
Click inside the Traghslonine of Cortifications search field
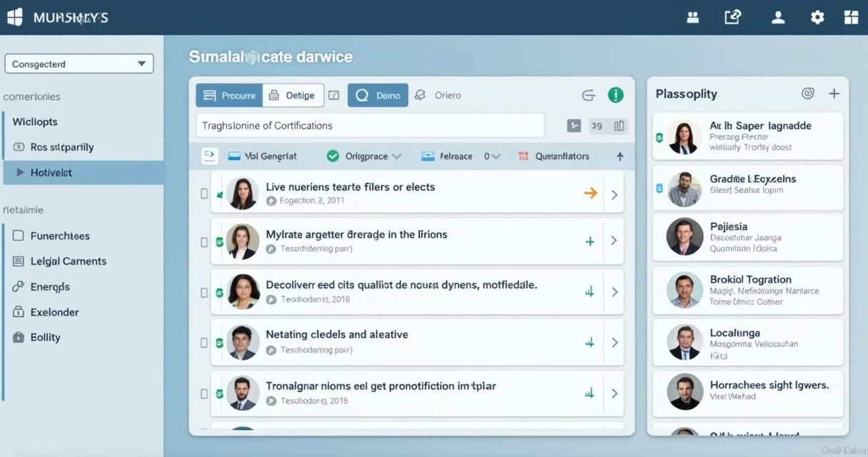point(369,125)
